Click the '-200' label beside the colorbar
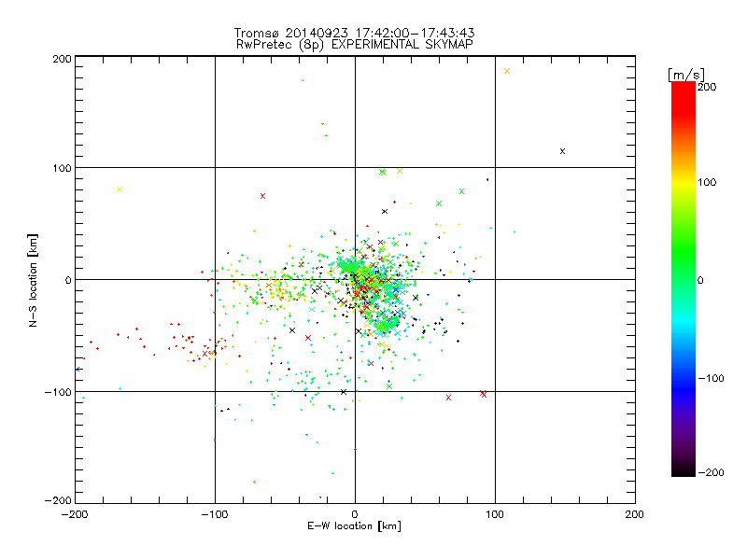This screenshot has height=560, width=747. [x=711, y=472]
